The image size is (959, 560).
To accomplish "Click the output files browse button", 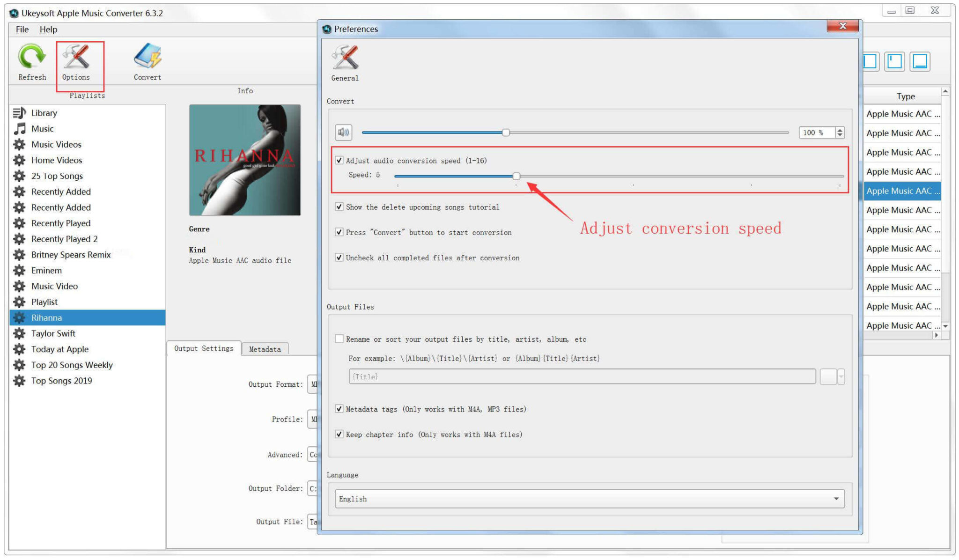I will click(x=829, y=376).
